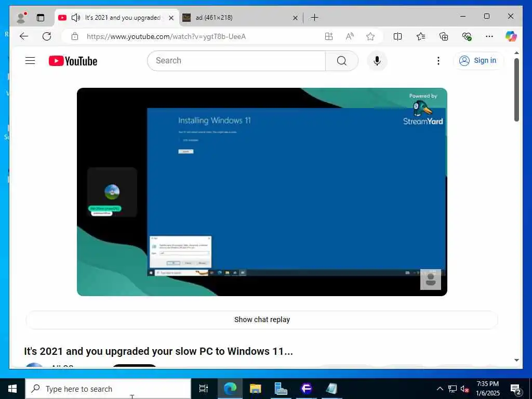Open Browser essentials heart icon
532x399 pixels.
[x=467, y=36]
